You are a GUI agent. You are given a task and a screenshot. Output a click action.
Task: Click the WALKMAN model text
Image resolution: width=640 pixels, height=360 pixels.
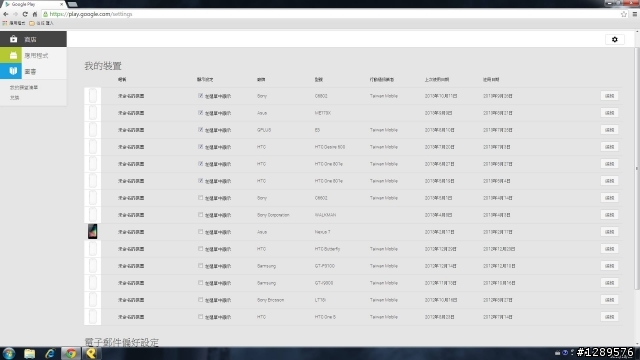(x=325, y=215)
